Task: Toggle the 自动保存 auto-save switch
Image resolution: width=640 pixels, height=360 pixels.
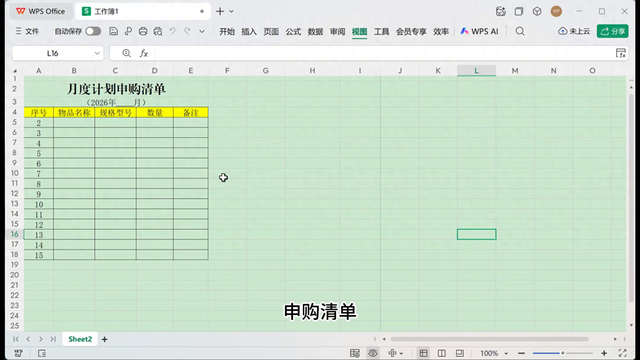Action: click(x=93, y=31)
